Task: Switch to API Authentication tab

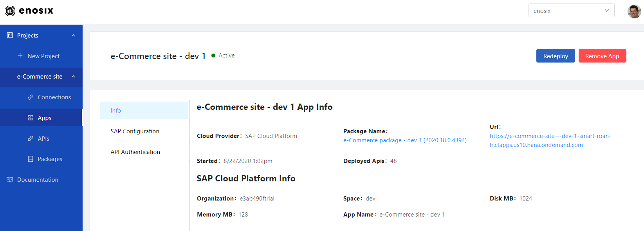Action: click(x=144, y=152)
